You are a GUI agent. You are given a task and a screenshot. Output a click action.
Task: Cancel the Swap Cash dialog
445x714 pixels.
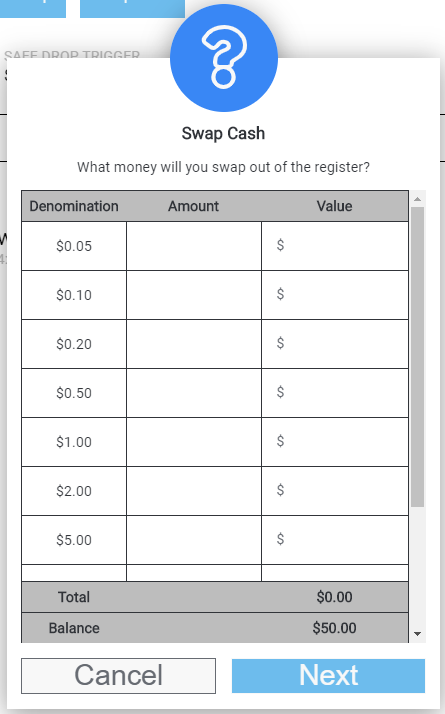[x=118, y=676]
